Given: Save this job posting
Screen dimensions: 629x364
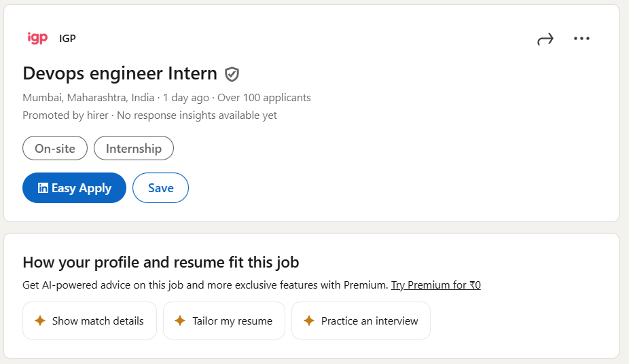Looking at the screenshot, I should [160, 188].
